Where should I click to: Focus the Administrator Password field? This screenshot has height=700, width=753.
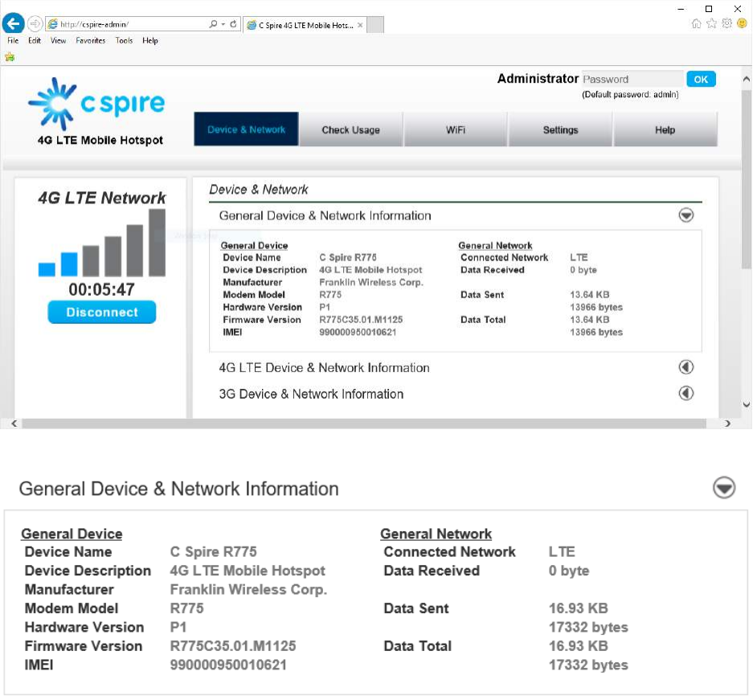[632, 79]
